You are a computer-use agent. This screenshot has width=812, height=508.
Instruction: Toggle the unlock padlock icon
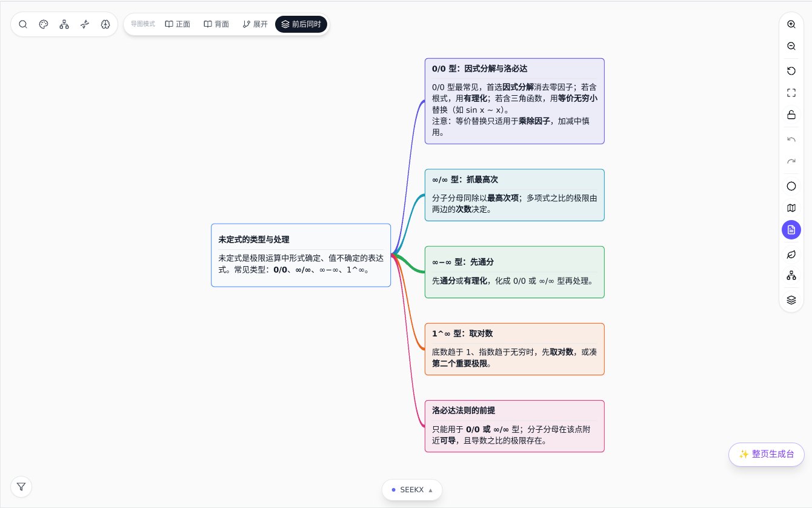tap(791, 115)
